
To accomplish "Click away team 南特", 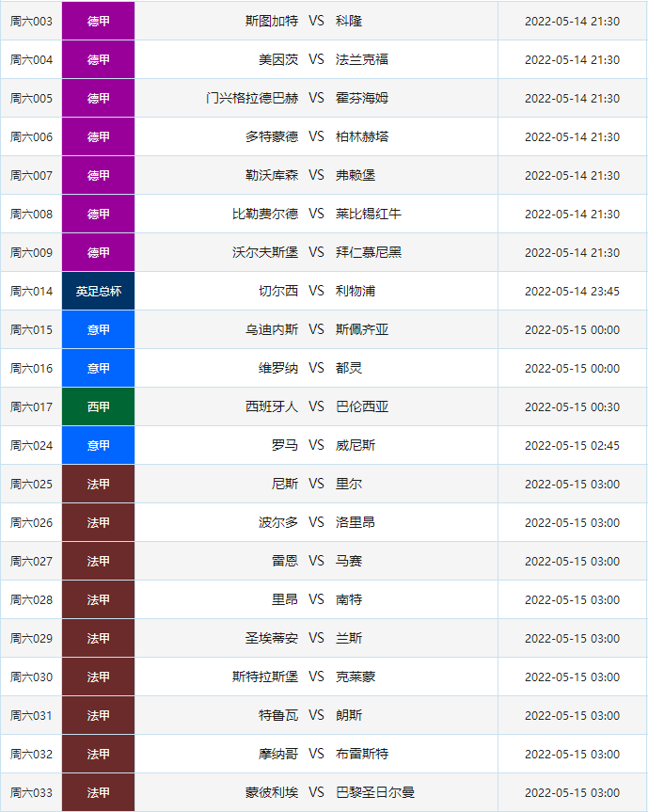I will pos(349,599).
